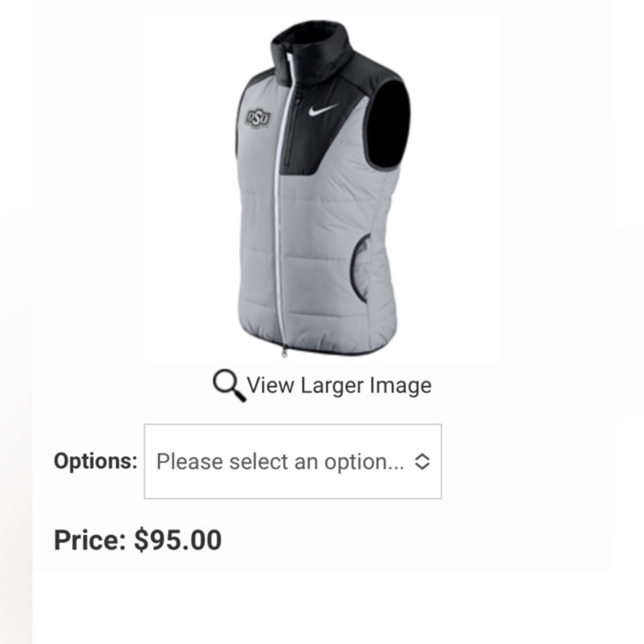Click the word 'Image' in view link
The image size is (644, 644).
(401, 386)
